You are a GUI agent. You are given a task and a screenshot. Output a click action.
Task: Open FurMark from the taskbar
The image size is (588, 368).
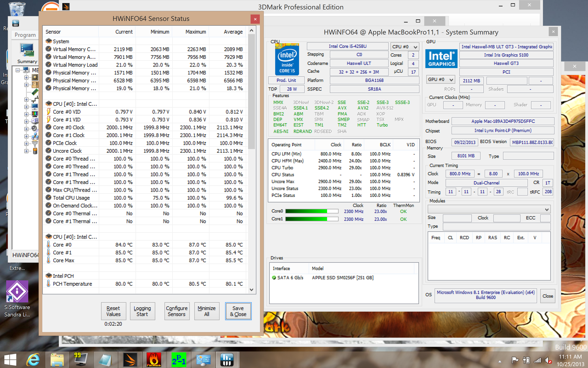(x=154, y=360)
